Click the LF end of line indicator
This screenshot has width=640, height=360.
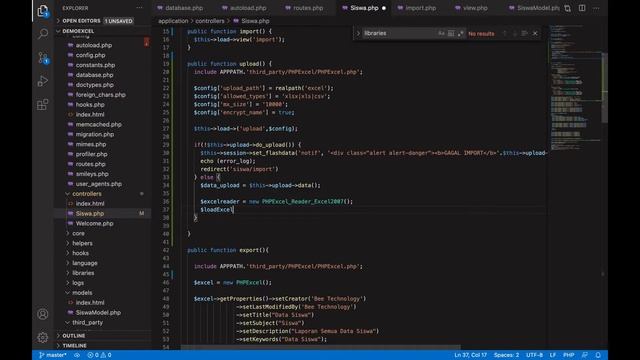pyautogui.click(x=553, y=355)
